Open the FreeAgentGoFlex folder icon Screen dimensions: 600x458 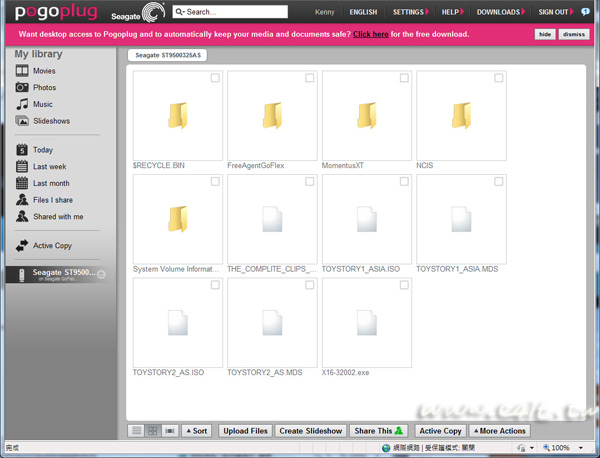[272, 115]
